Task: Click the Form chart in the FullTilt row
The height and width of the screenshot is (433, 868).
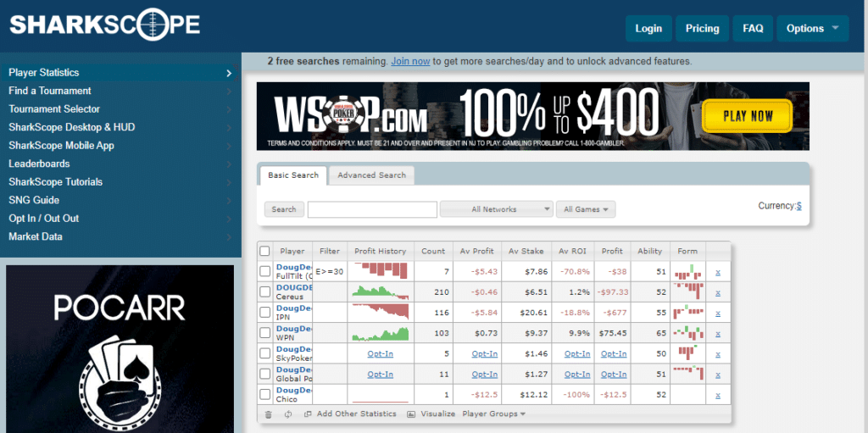Action: (688, 272)
